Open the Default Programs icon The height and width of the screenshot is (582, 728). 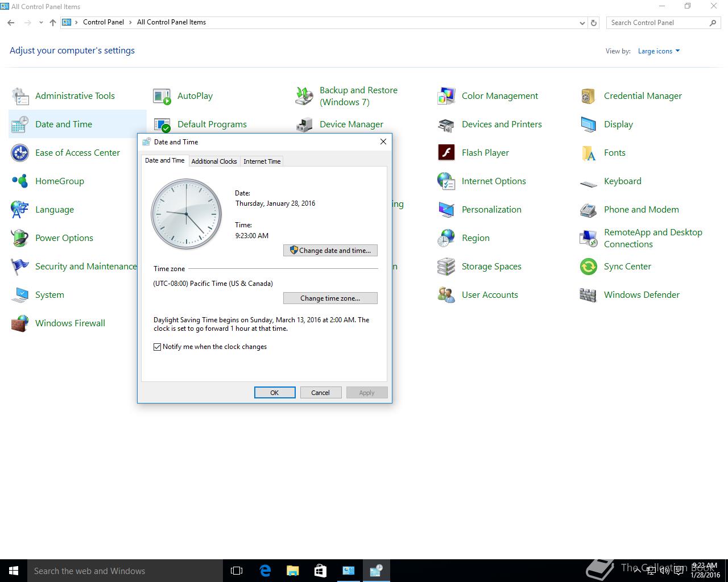pyautogui.click(x=162, y=124)
